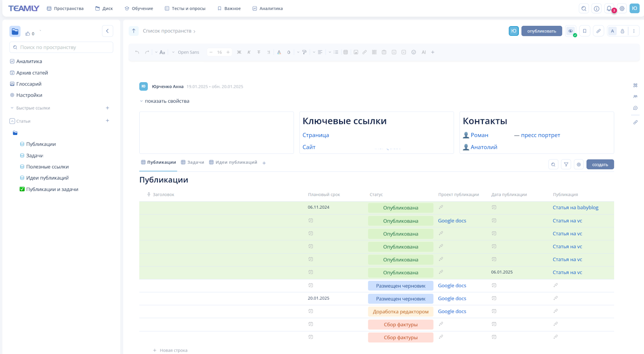Toggle underline (Ч) formatting
This screenshot has height=354, width=644.
tap(268, 52)
